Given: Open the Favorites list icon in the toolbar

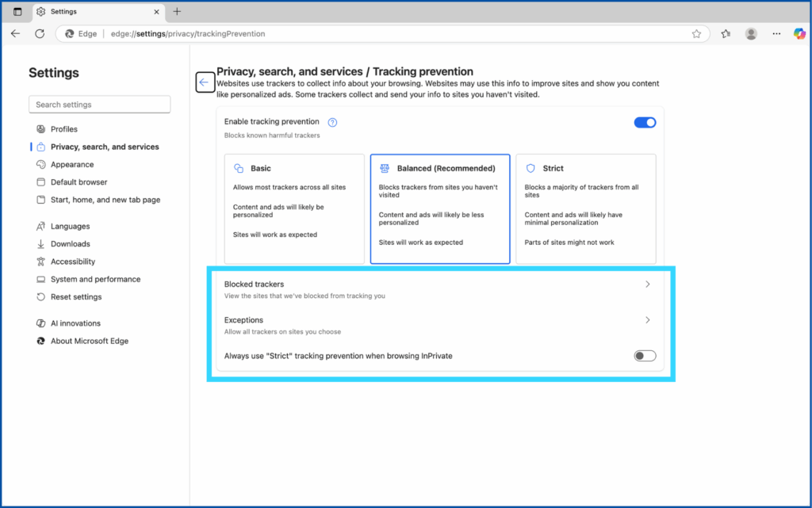Looking at the screenshot, I should [726, 33].
